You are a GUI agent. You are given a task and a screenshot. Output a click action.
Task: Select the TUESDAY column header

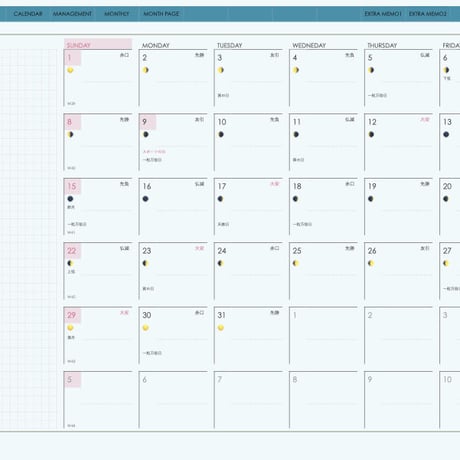coord(230,45)
